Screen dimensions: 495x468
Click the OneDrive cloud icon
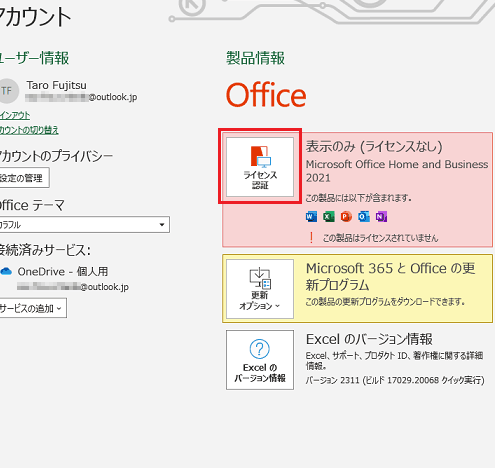pos(6,271)
